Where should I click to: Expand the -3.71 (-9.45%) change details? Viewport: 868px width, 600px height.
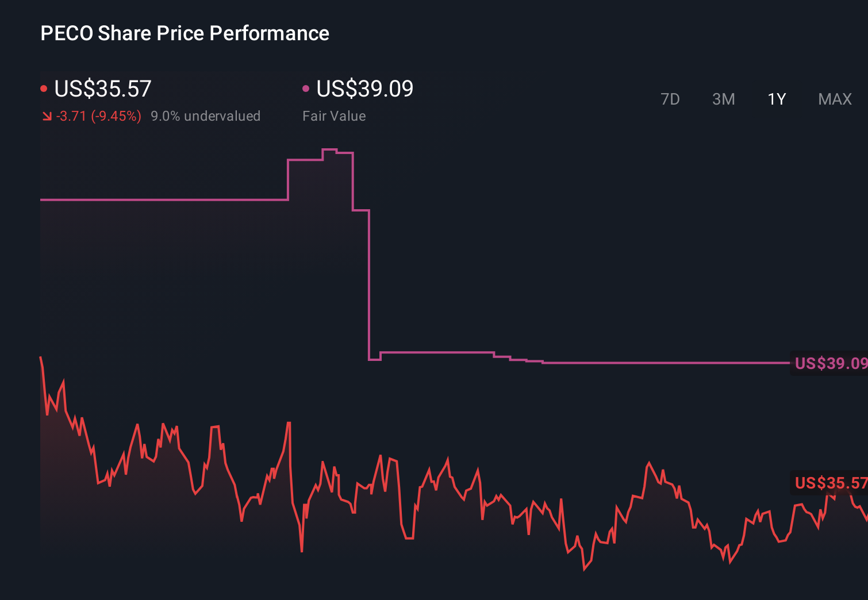(97, 116)
